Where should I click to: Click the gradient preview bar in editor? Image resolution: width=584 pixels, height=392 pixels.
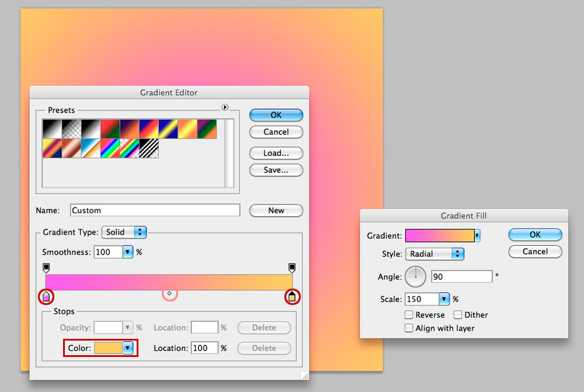169,282
